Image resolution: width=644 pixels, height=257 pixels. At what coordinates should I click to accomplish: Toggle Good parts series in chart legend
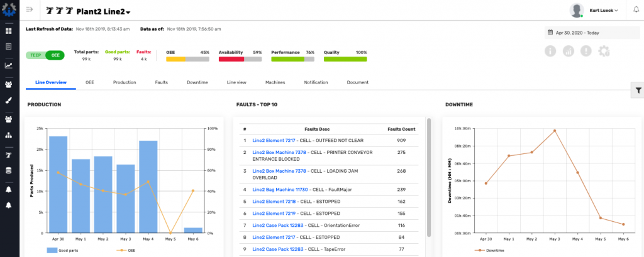pyautogui.click(x=60, y=250)
